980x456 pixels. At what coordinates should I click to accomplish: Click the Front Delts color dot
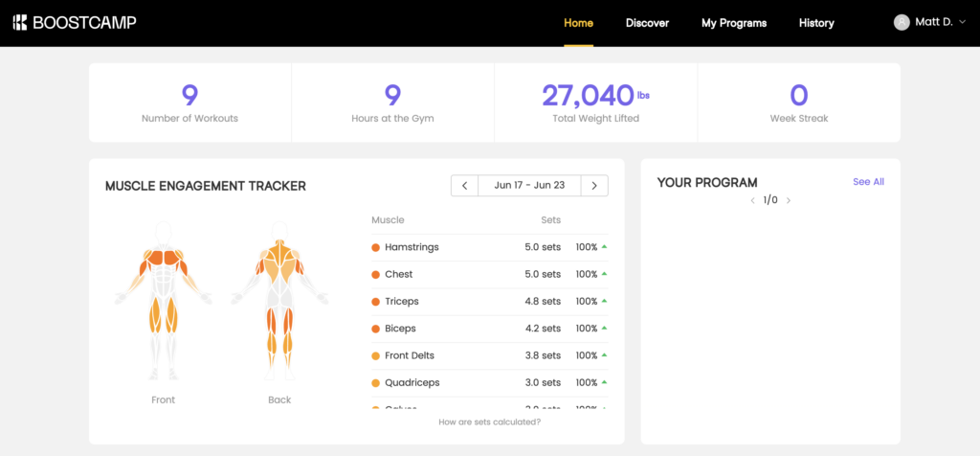coord(376,355)
